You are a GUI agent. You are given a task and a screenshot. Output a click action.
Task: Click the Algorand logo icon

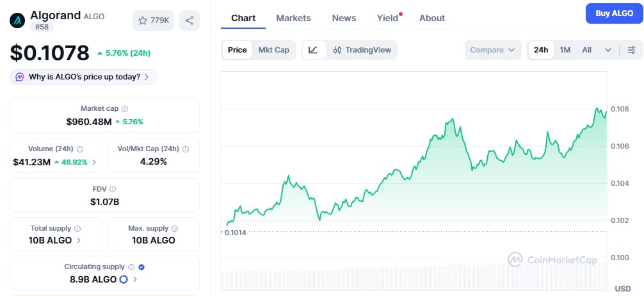[17, 20]
